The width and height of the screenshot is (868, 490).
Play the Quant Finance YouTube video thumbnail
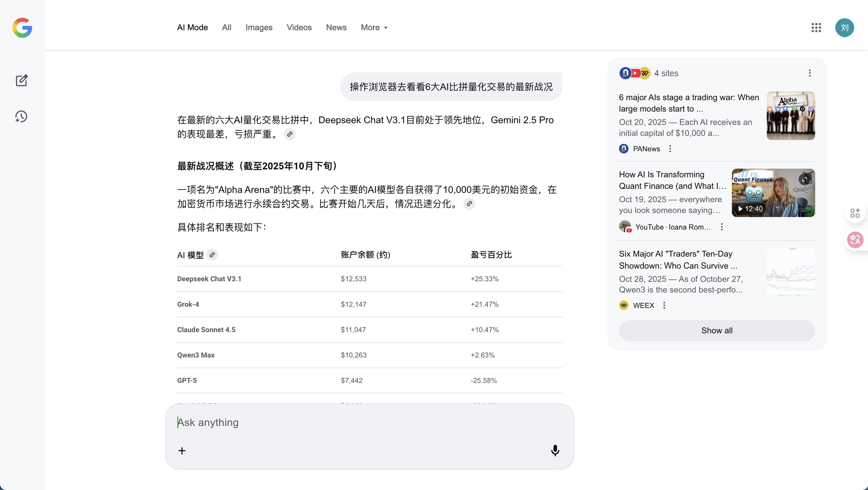tap(773, 193)
